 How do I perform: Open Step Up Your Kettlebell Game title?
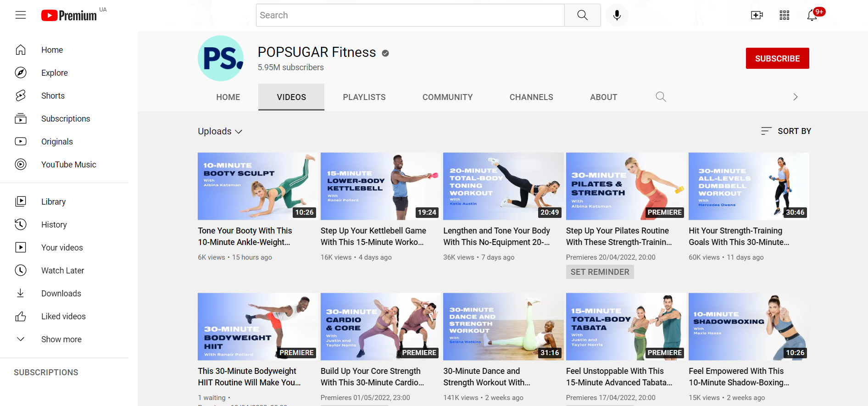(373, 236)
